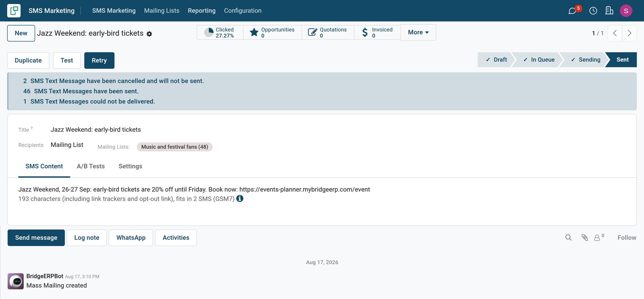Click the WhatsApp button
Screen dimensions: 644x299
[131, 238]
